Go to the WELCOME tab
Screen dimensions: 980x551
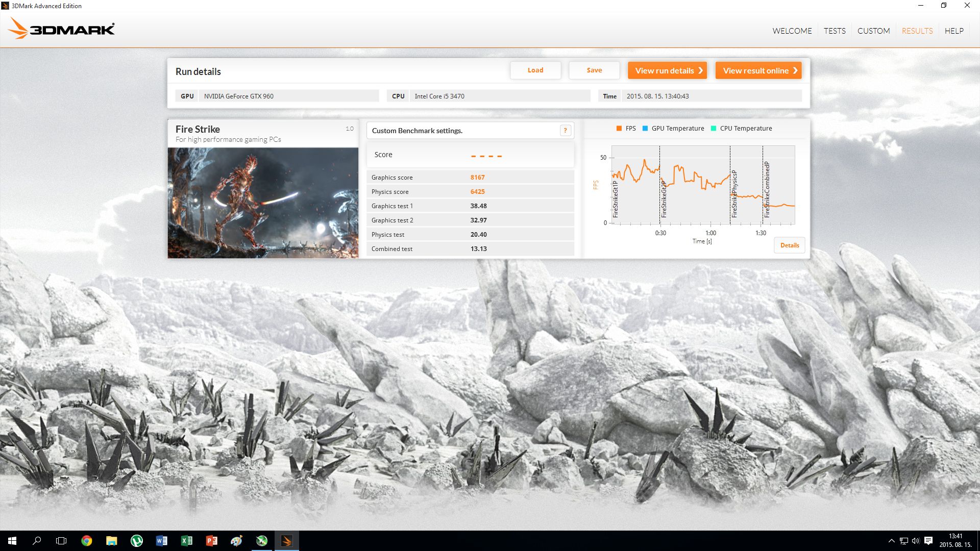pyautogui.click(x=792, y=31)
